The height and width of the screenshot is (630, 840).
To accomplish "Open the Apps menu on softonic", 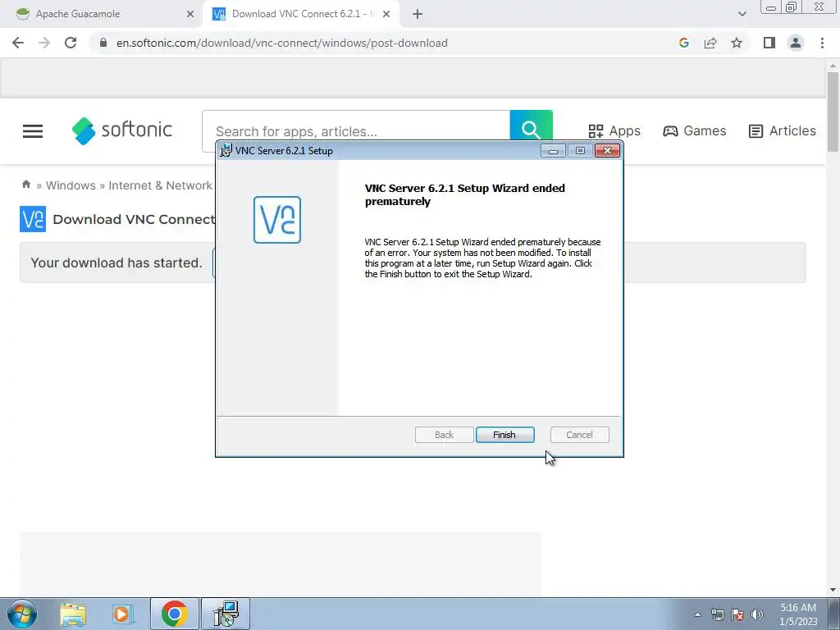I will 614,130.
